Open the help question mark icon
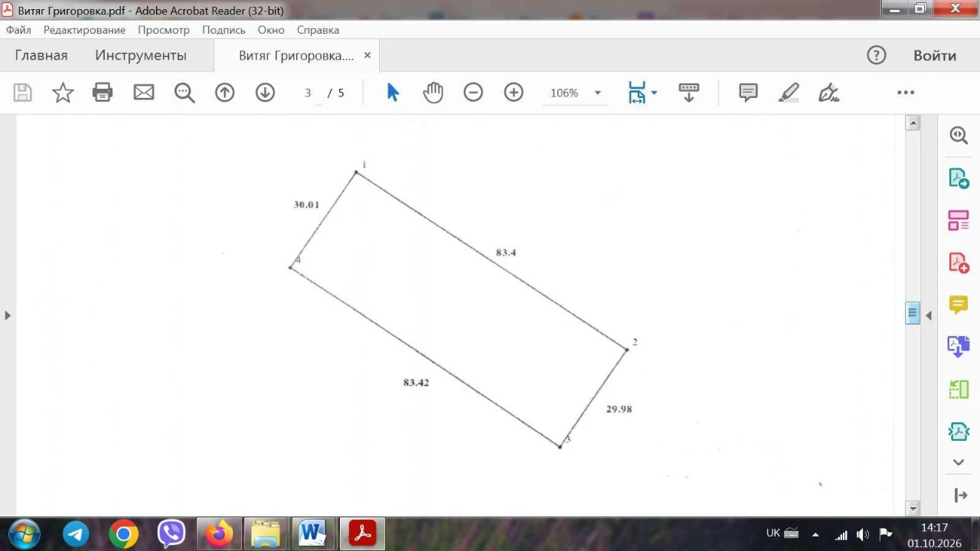The image size is (980, 551). point(876,55)
